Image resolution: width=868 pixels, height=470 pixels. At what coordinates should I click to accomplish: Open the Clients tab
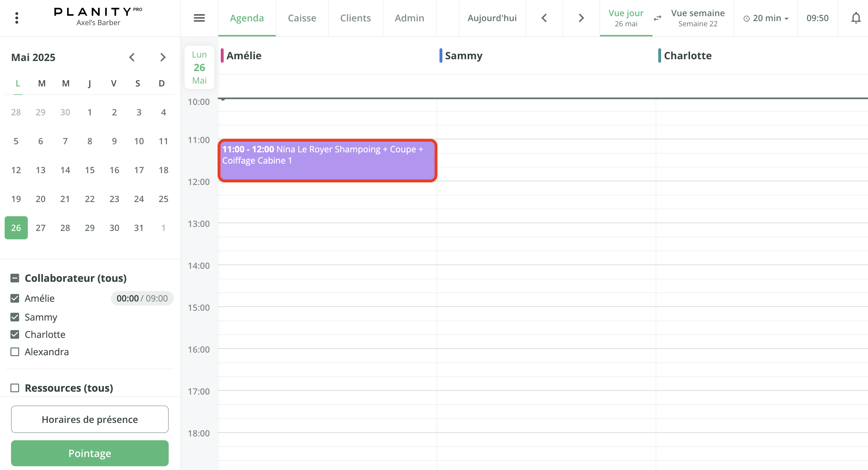356,18
